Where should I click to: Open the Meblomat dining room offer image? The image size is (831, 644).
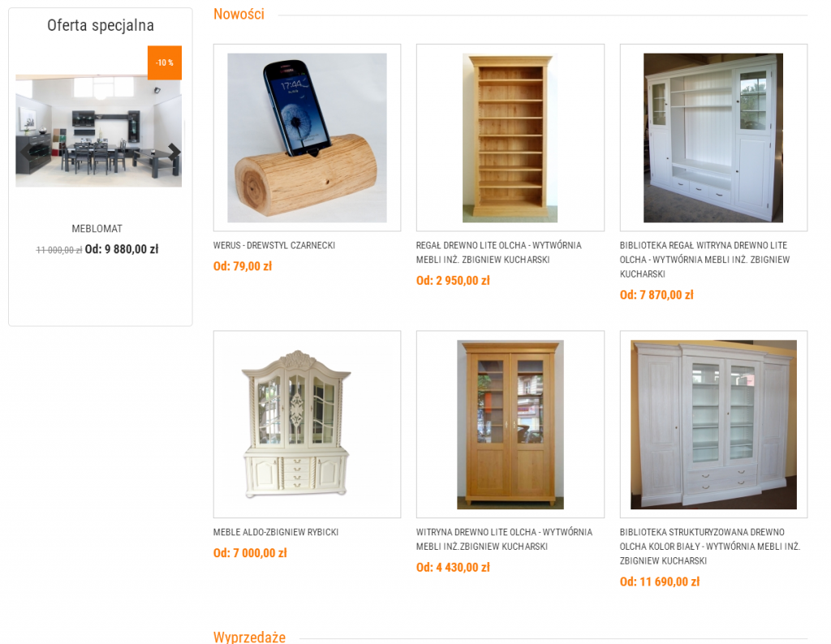click(98, 131)
